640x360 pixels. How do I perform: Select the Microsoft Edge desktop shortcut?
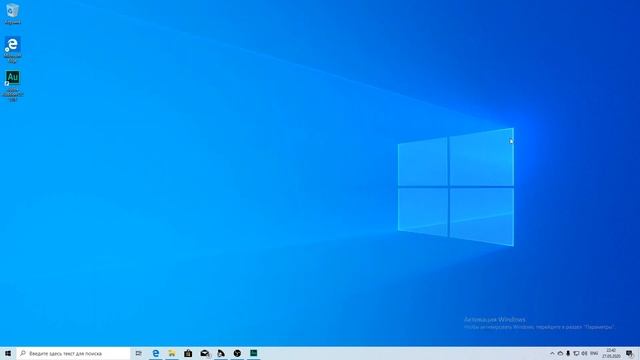pyautogui.click(x=12, y=49)
